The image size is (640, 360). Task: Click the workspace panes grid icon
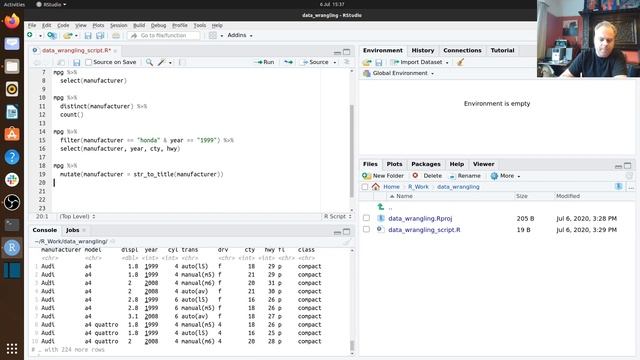click(213, 36)
